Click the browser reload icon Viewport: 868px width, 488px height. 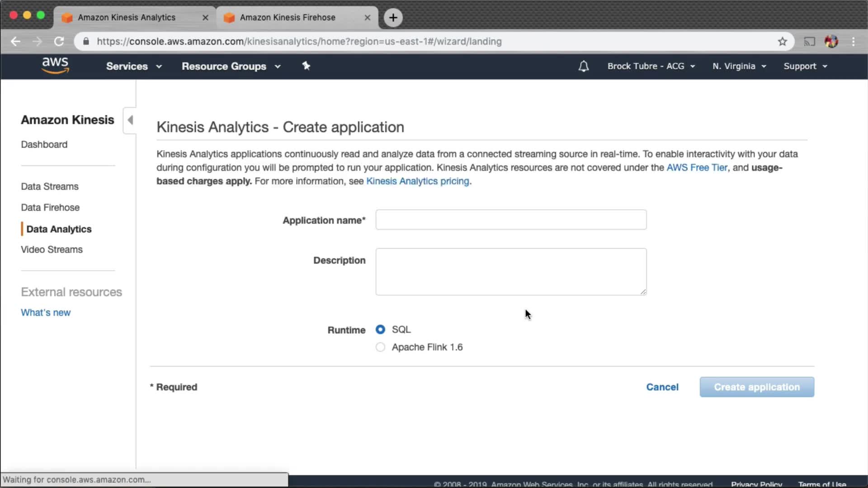pos(59,42)
